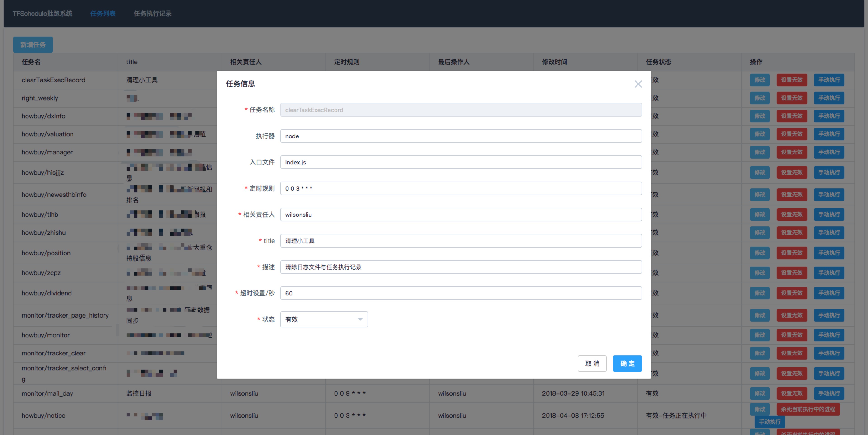868x435 pixels.
Task: Click the TFSchedule批跑系统 title link
Action: point(42,14)
